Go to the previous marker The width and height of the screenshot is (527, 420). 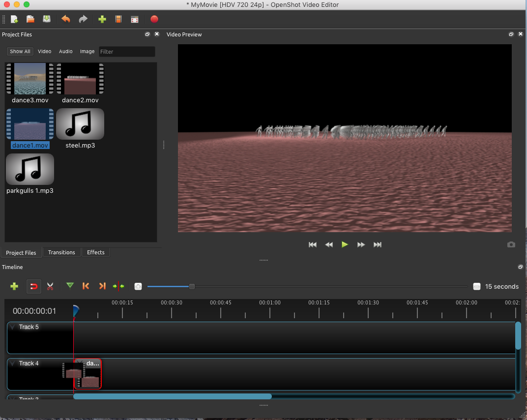pos(86,286)
